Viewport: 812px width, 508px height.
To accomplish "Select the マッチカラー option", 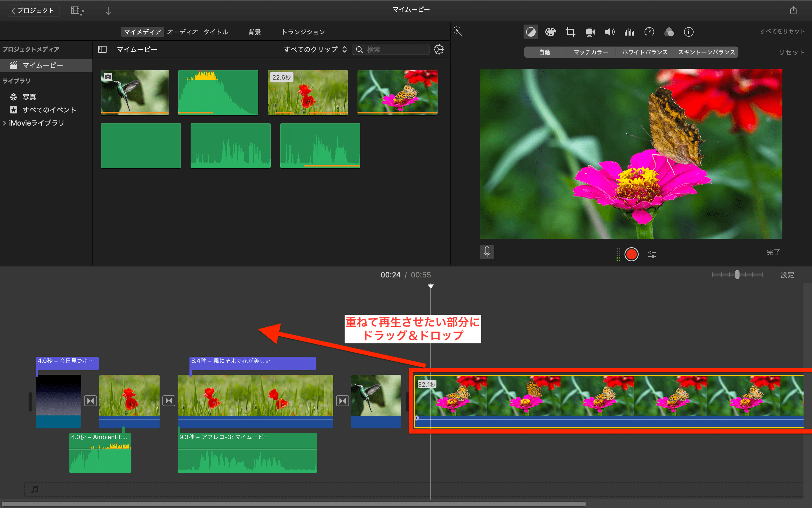I will [591, 52].
